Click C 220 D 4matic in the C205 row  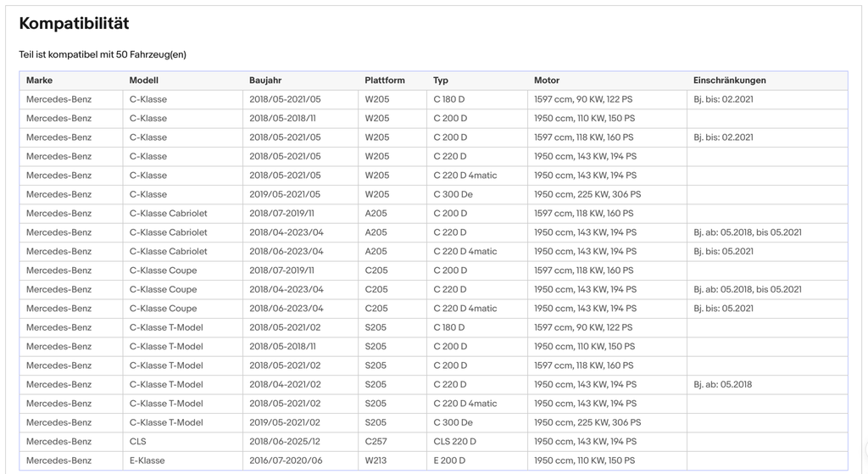click(x=465, y=309)
